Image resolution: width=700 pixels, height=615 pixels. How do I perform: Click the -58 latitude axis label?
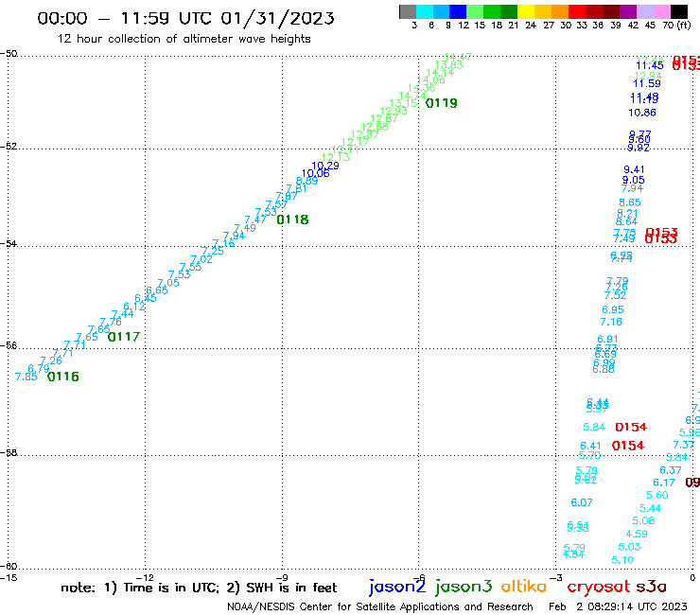(x=9, y=453)
